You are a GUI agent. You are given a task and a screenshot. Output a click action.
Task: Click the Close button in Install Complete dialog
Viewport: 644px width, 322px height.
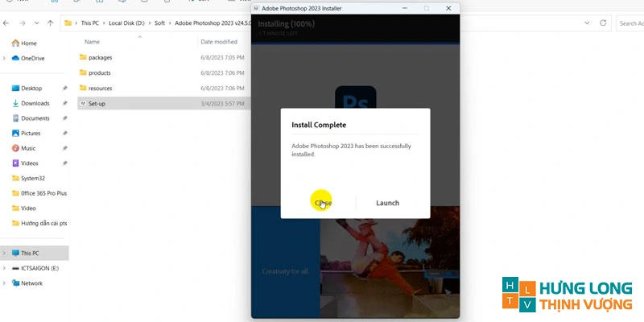coord(323,203)
